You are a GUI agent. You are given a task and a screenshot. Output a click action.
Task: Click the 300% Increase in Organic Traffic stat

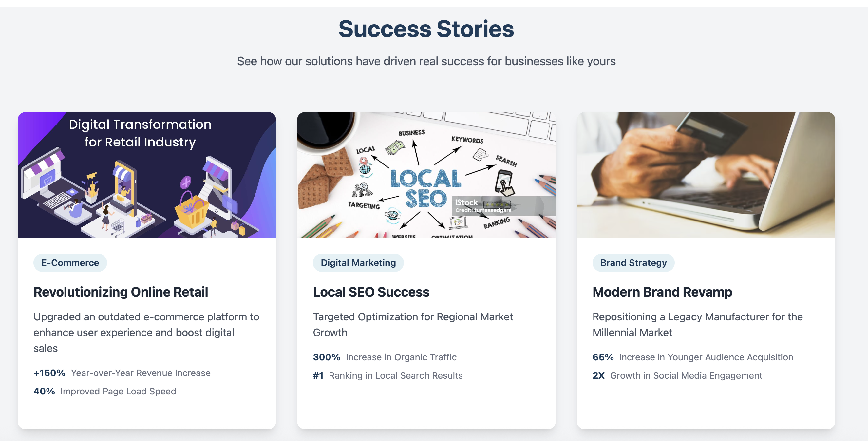pos(385,357)
